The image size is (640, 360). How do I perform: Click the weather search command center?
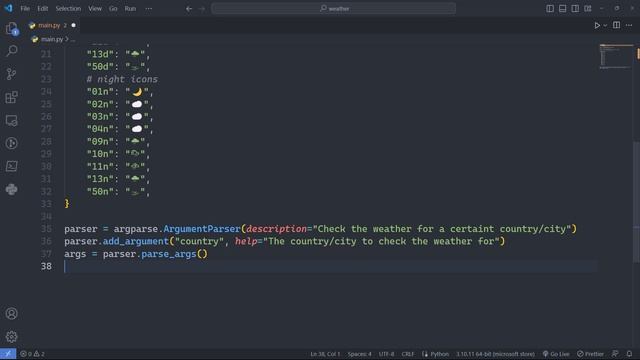click(x=333, y=9)
